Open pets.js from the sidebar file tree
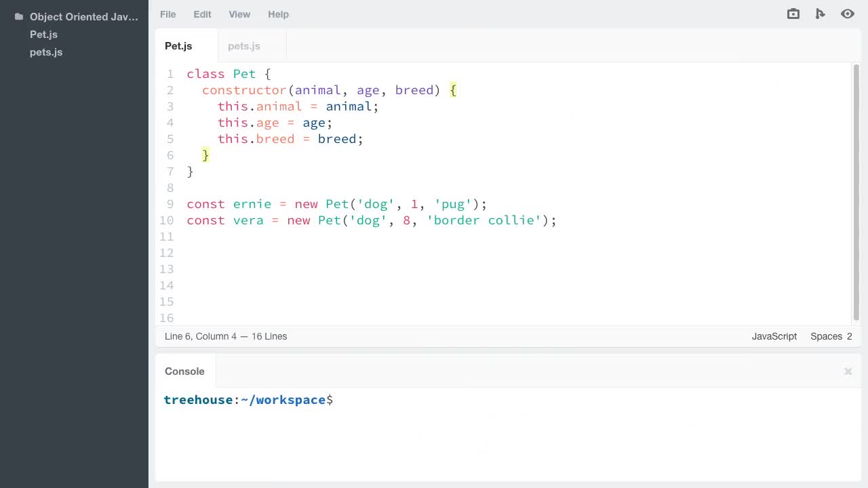Viewport: 868px width, 488px height. [x=46, y=52]
